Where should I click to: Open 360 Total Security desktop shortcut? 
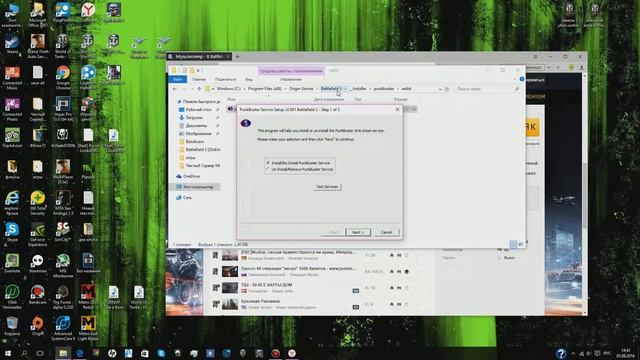[38, 202]
